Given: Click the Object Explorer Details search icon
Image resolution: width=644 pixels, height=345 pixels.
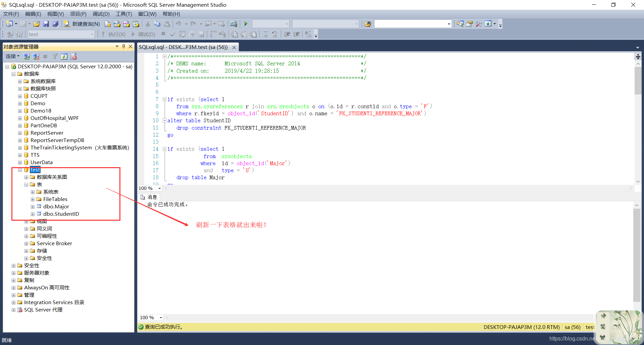Looking at the screenshot, I should pyautogui.click(x=460, y=24).
